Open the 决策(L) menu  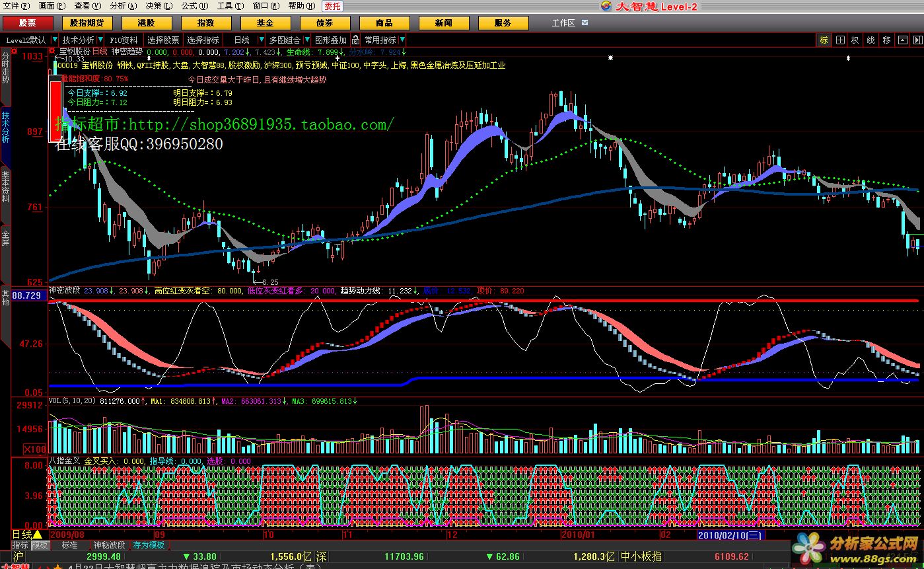click(x=159, y=6)
